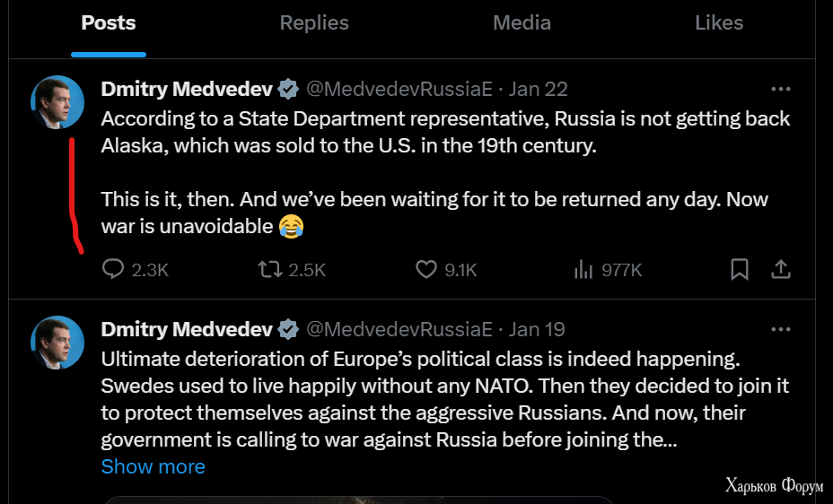Open the Jan 19 timestamp link

click(x=537, y=329)
